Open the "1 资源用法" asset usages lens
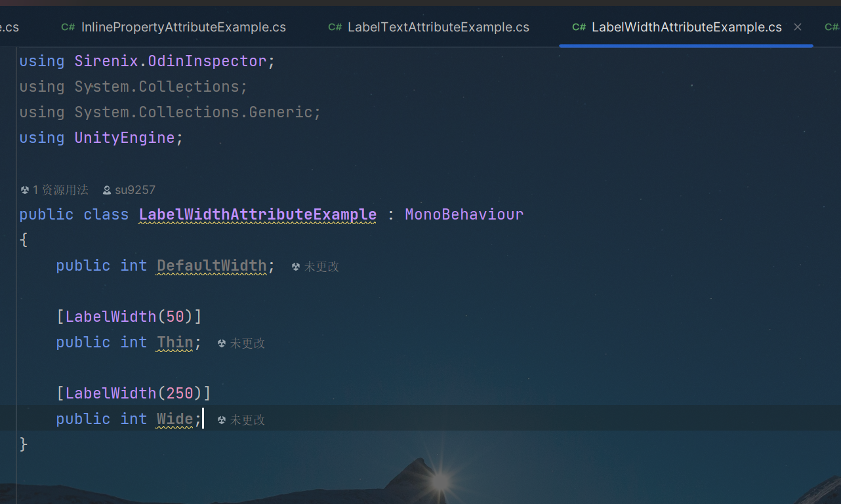This screenshot has height=504, width=841. 60,190
